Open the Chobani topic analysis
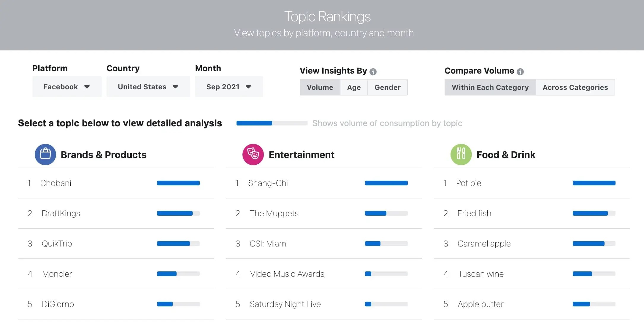The height and width of the screenshot is (334, 644). (56, 183)
